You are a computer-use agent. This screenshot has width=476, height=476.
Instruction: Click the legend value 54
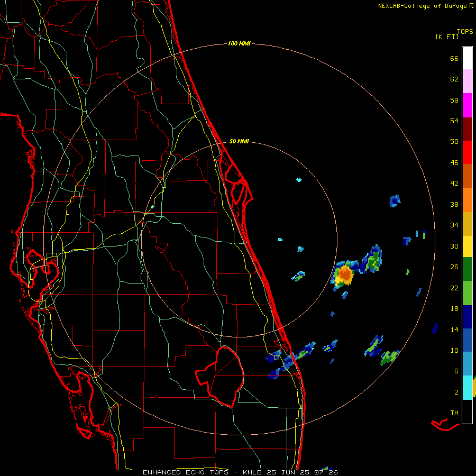tap(454, 121)
